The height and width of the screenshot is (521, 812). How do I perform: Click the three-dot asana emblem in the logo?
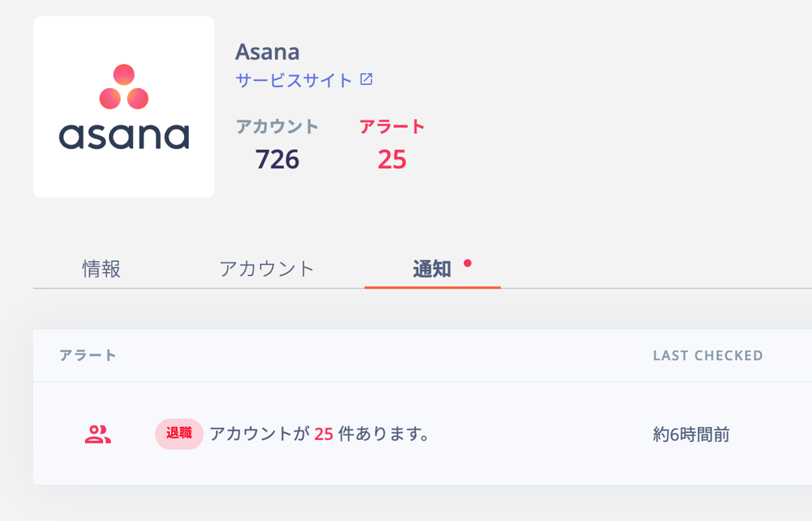pyautogui.click(x=124, y=87)
